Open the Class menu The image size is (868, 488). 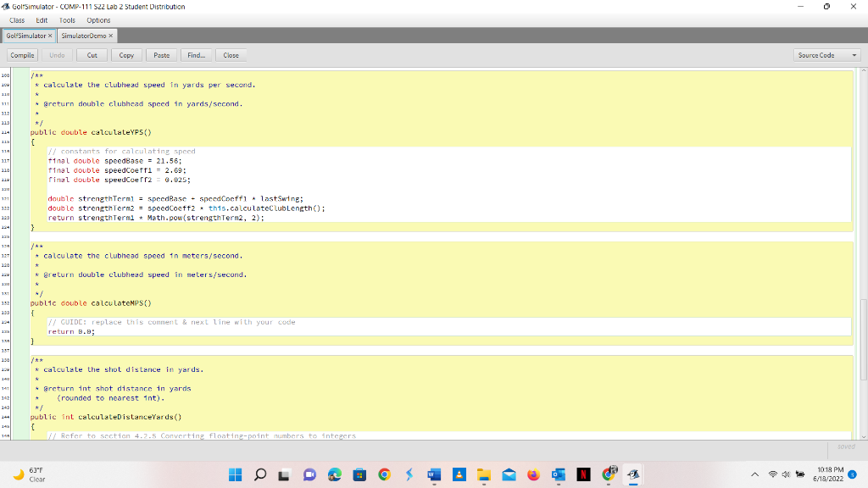[x=17, y=20]
